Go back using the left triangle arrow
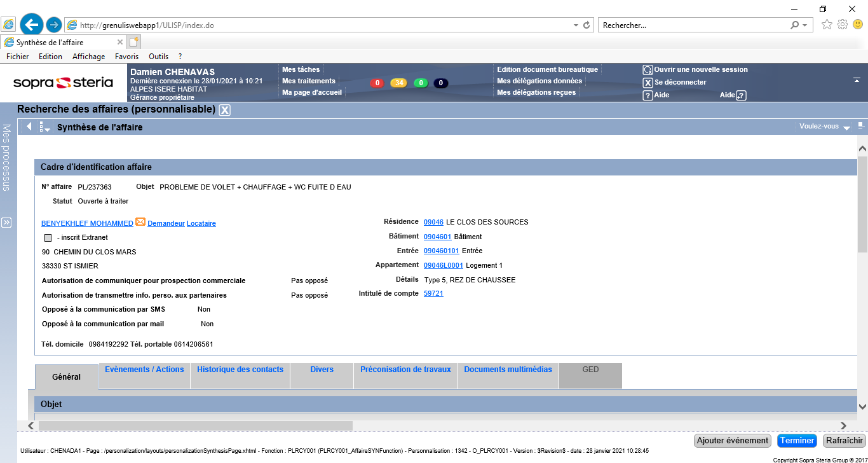This screenshot has height=463, width=868. [29, 127]
